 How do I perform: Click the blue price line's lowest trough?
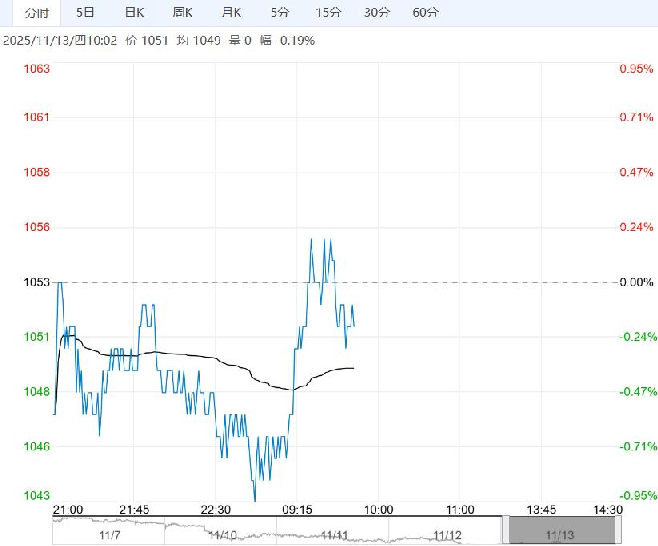[255, 498]
